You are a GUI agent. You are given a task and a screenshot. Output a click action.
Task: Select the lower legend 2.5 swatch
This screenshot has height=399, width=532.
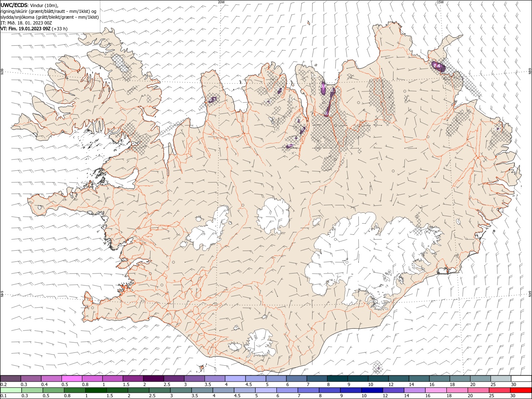[x=160, y=390]
